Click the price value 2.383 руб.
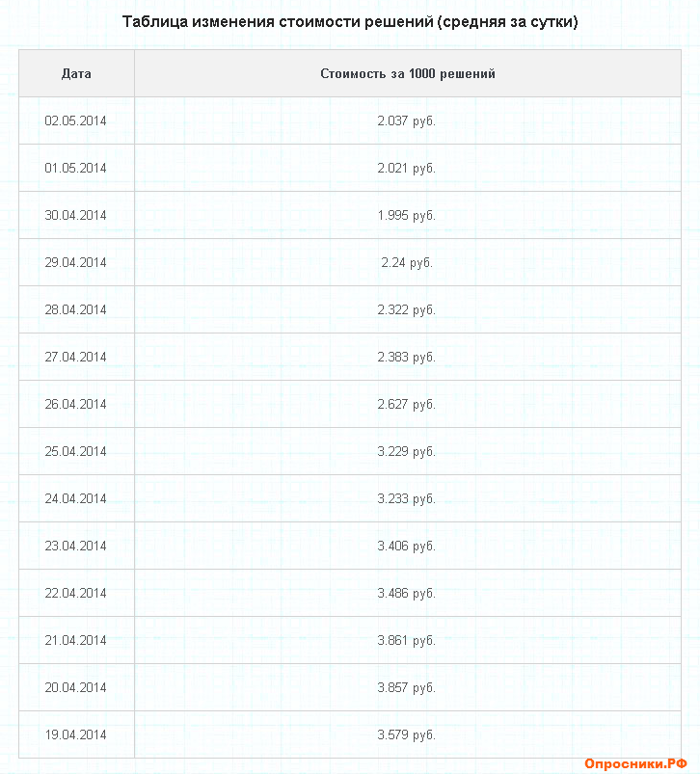 407,357
